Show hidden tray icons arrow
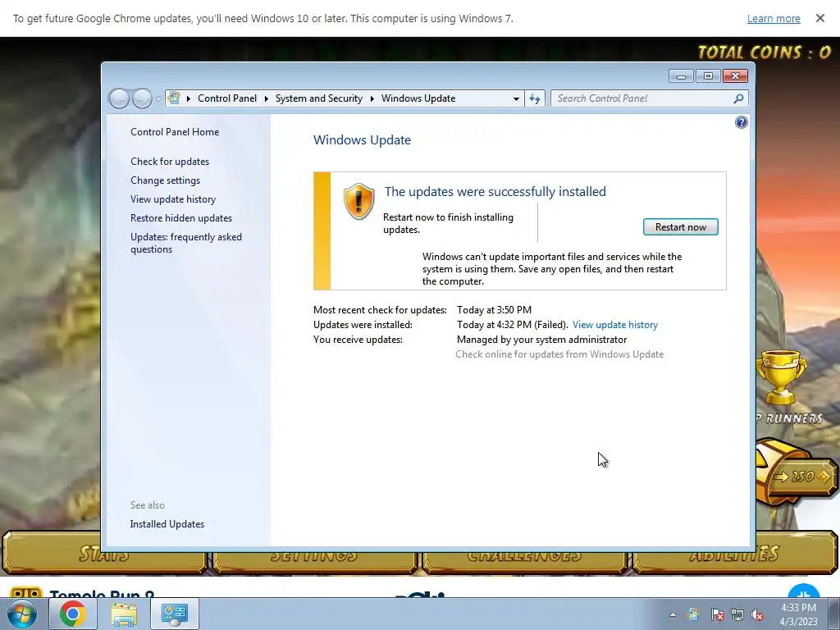Viewport: 840px width, 630px height. 673,614
